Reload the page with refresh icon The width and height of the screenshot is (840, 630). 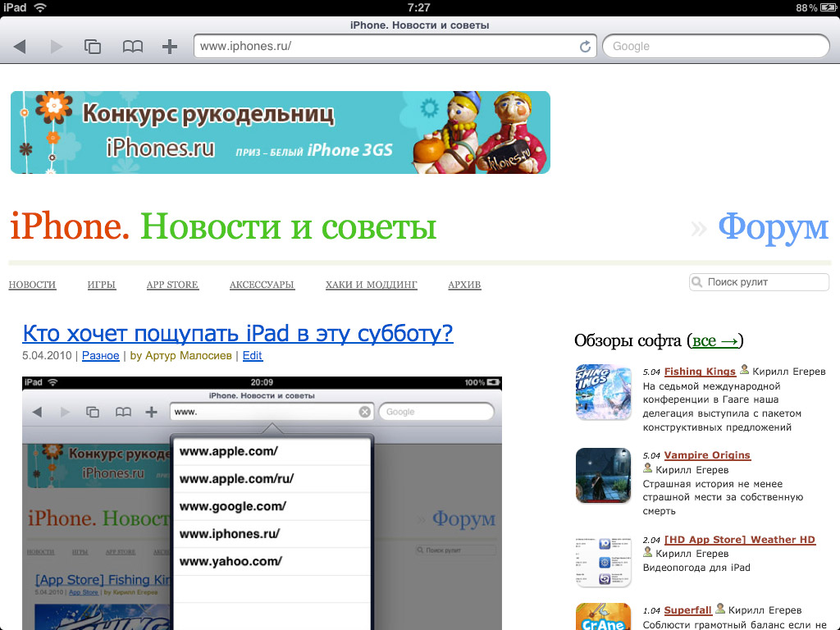pos(585,47)
